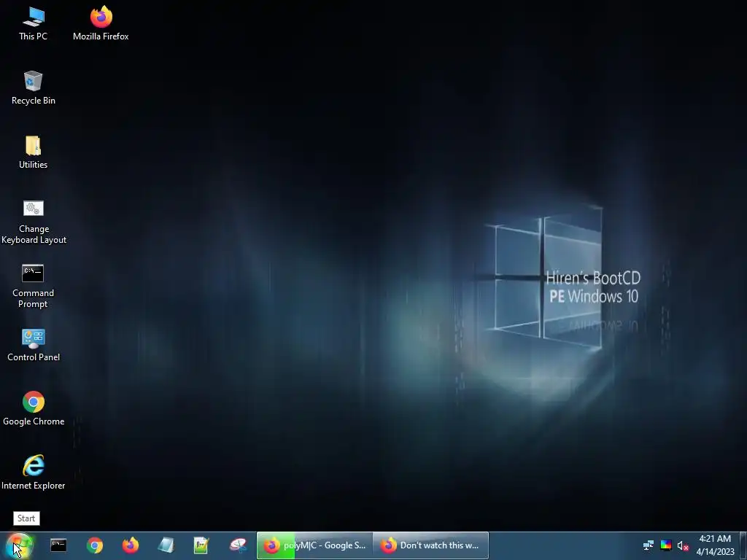
Task: Open the snipping scissors taskbar icon
Action: [238, 545]
